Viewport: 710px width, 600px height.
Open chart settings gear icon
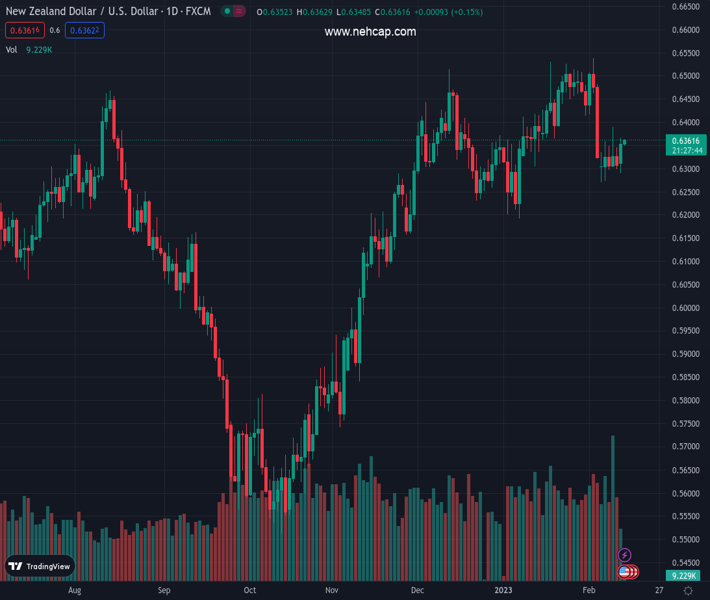688,591
